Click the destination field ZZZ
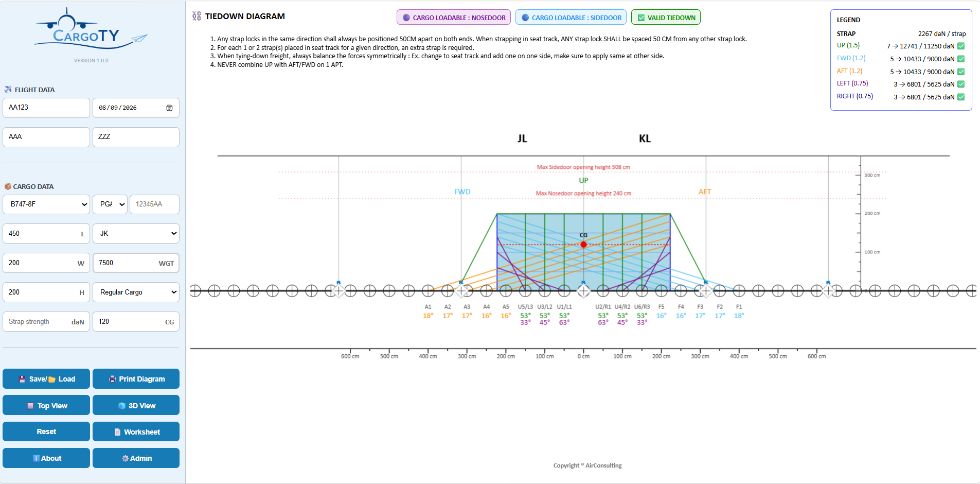Screen dimensions: 980x484 (x=136, y=137)
